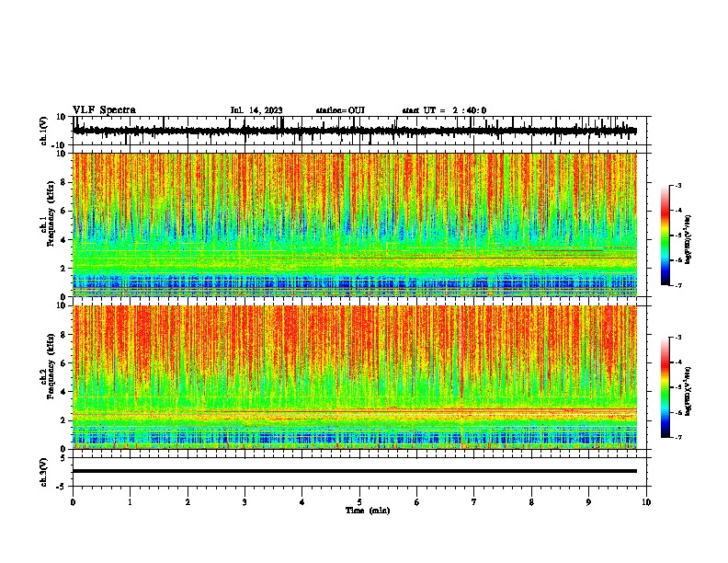Click inside the ch.2 spectrogram panel
The width and height of the screenshot is (728, 563).
pyautogui.click(x=355, y=377)
